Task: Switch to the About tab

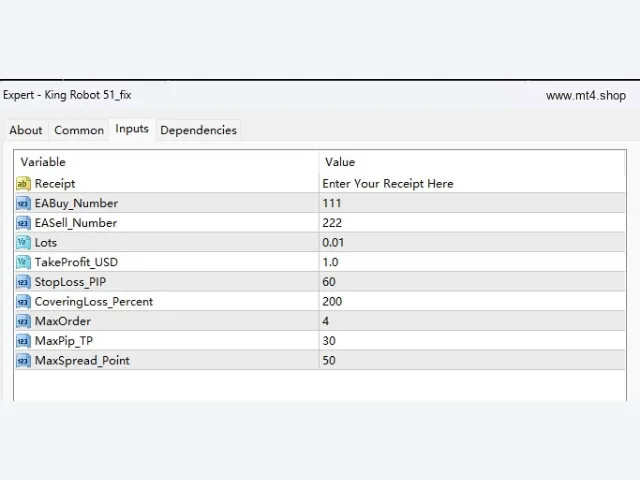Action: [x=26, y=130]
